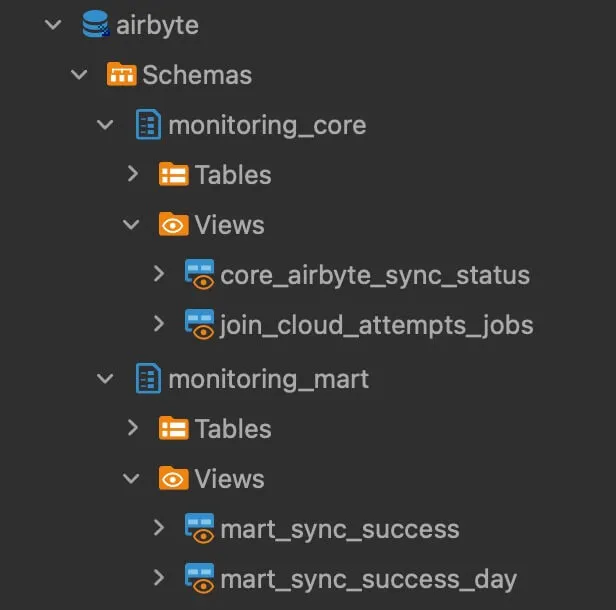Select the monitoring_core label
This screenshot has height=610, width=616.
pyautogui.click(x=268, y=126)
